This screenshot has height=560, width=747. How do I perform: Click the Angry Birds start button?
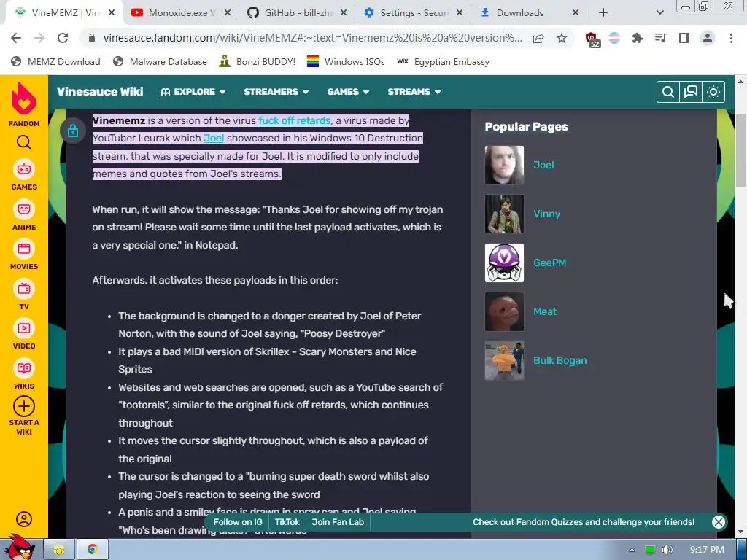pyautogui.click(x=20, y=547)
